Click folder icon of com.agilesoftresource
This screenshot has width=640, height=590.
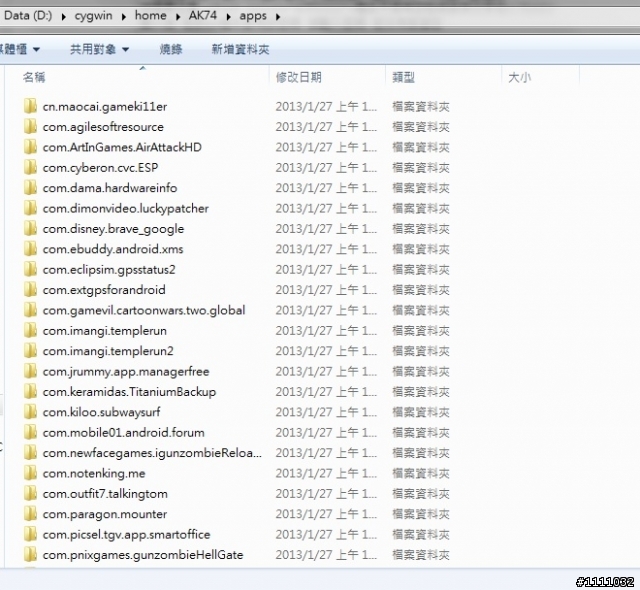pyautogui.click(x=31, y=127)
